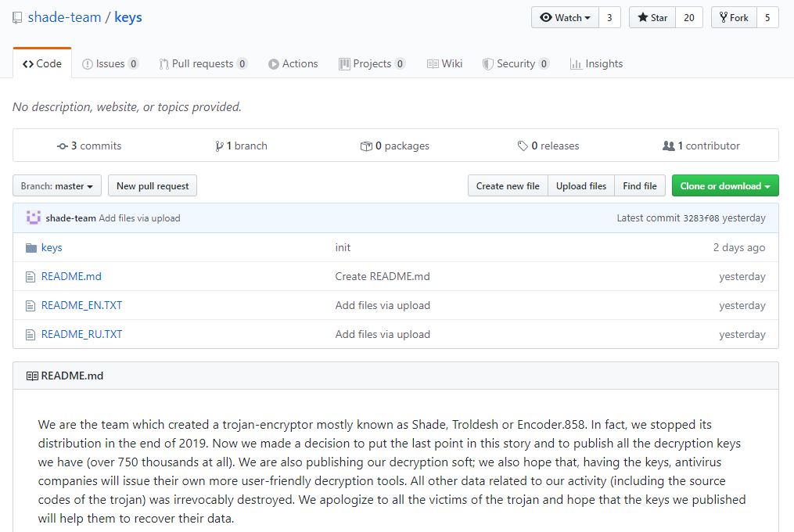This screenshot has height=532, width=794.
Task: Click the Wiki book icon
Action: click(433, 64)
